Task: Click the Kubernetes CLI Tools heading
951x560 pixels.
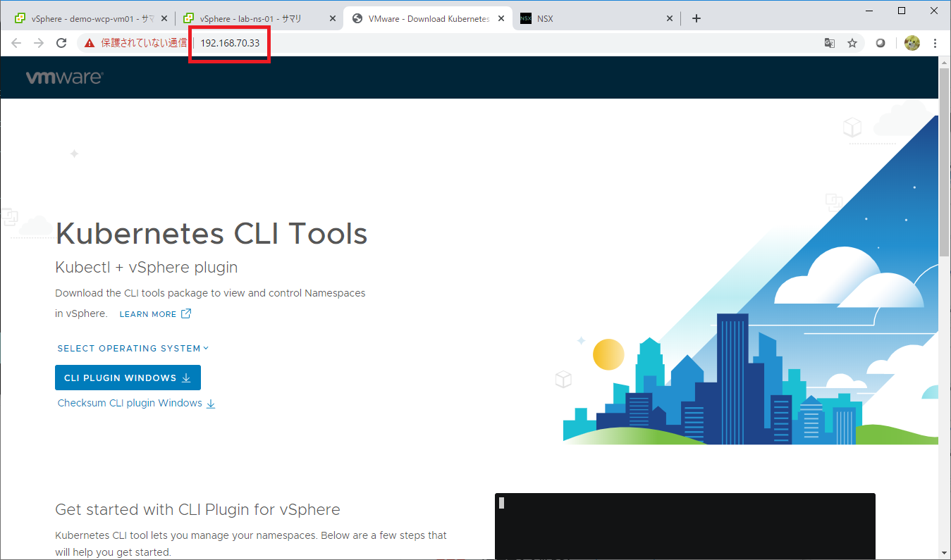Action: click(211, 233)
